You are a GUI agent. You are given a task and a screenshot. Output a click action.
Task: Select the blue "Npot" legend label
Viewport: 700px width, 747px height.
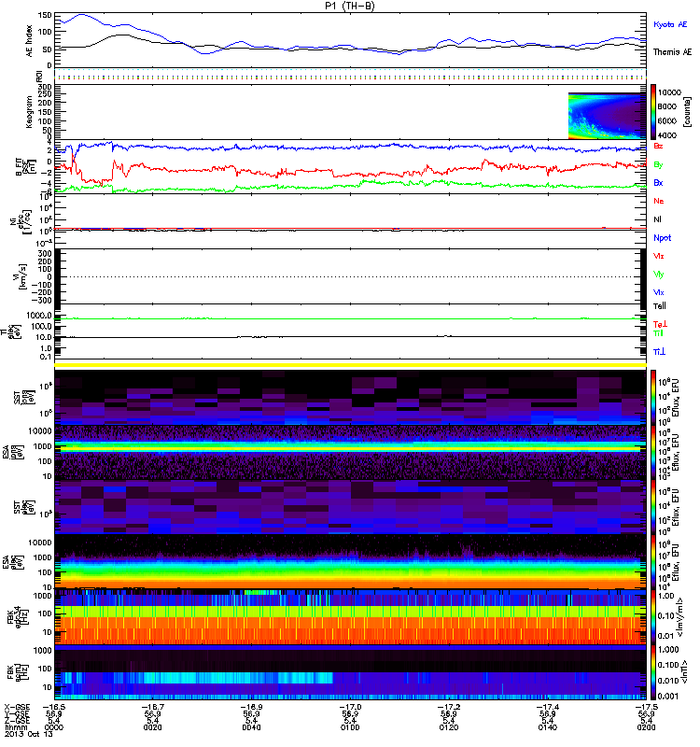[663, 238]
